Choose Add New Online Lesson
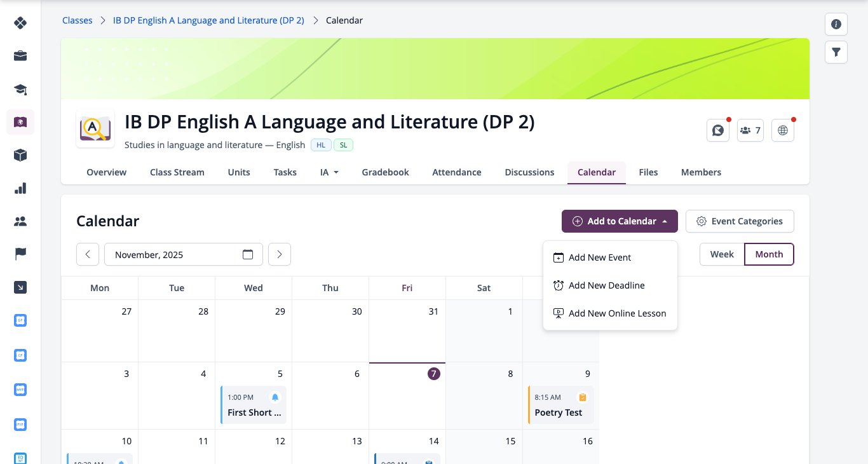 pyautogui.click(x=610, y=313)
